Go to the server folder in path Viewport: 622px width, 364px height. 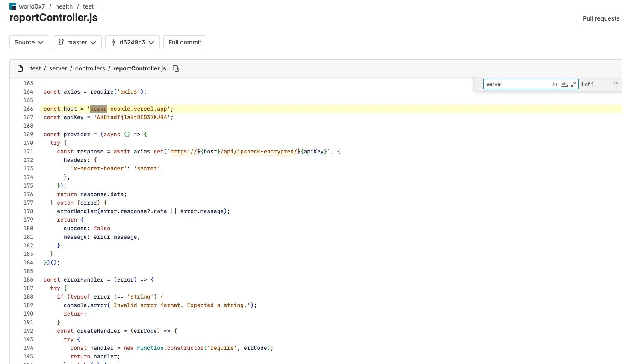[x=58, y=68]
